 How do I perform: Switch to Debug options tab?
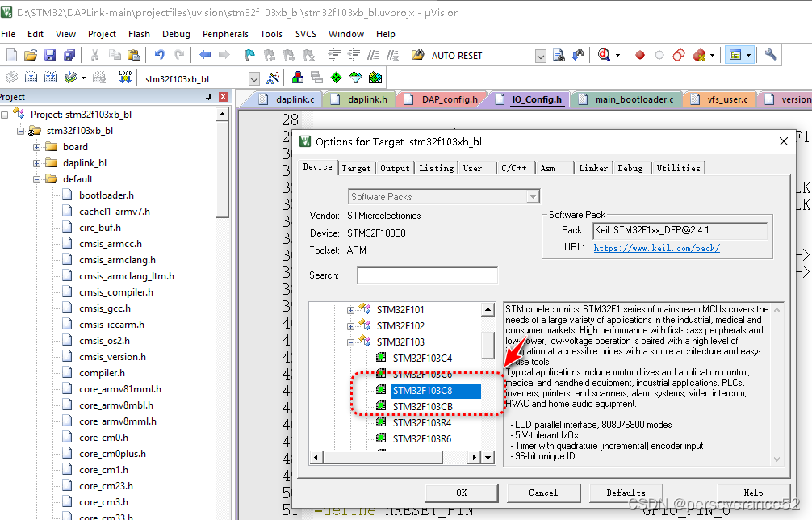pos(630,168)
